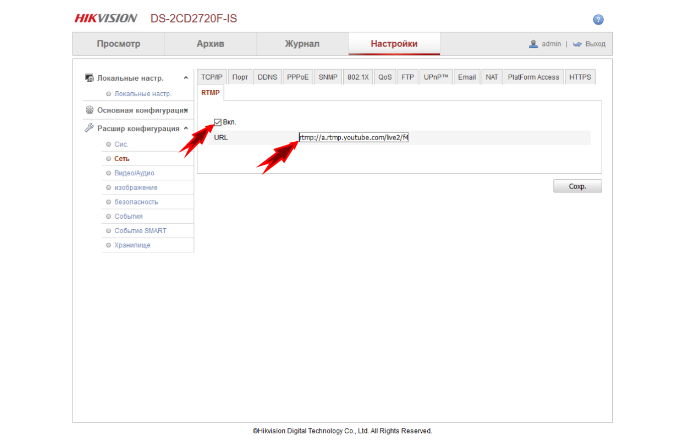Disable the Вкл. RTMP checkbox
This screenshot has height=442, width=686.
[x=218, y=122]
